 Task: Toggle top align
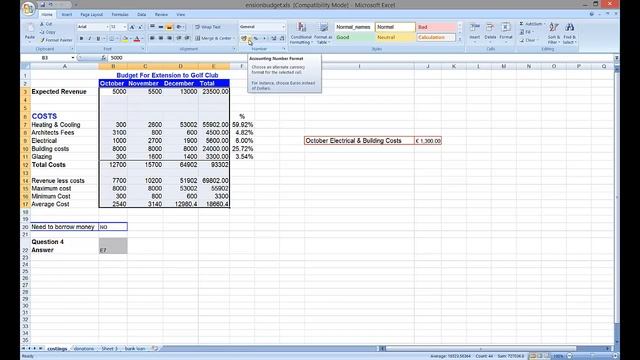(152, 27)
